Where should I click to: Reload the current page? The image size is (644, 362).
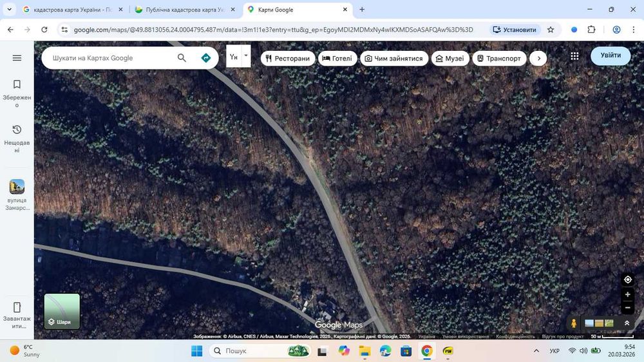tap(44, 30)
